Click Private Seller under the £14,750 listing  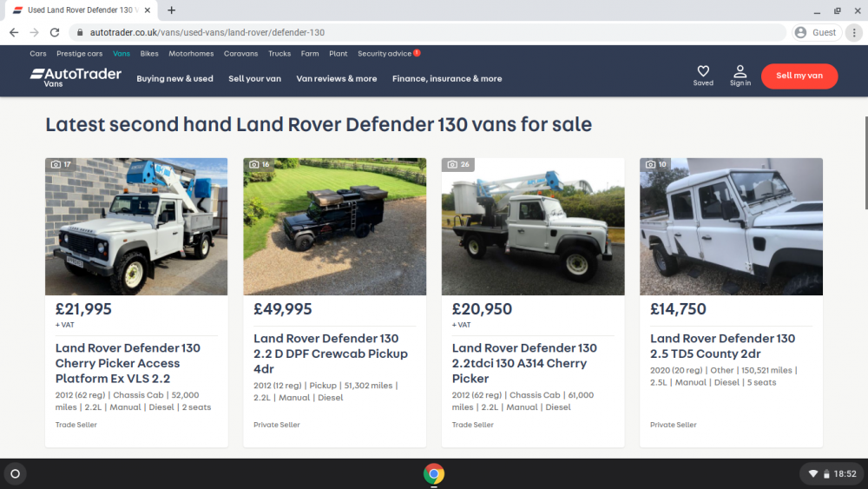point(674,425)
